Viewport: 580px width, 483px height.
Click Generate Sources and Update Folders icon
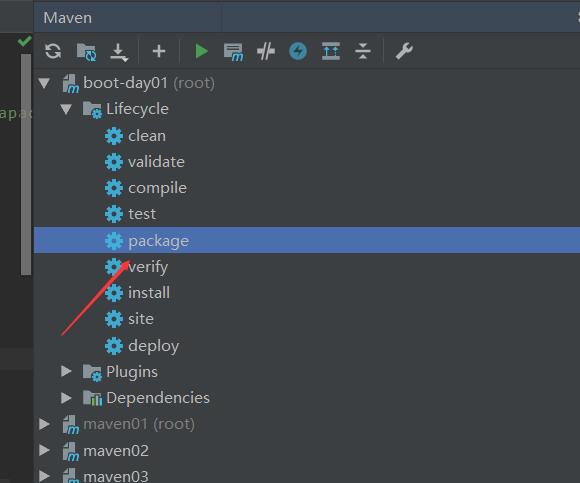tap(87, 51)
